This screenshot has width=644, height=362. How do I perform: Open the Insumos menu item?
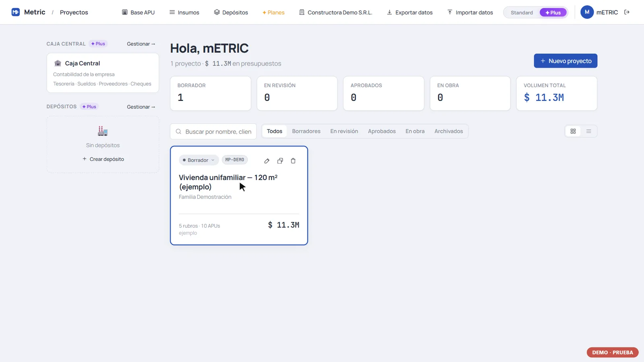tap(184, 12)
